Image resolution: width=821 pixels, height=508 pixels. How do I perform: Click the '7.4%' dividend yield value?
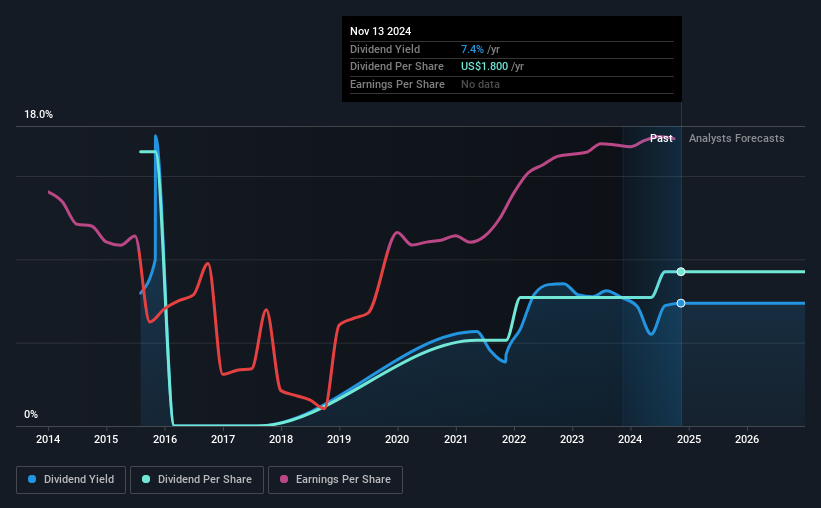(472, 49)
